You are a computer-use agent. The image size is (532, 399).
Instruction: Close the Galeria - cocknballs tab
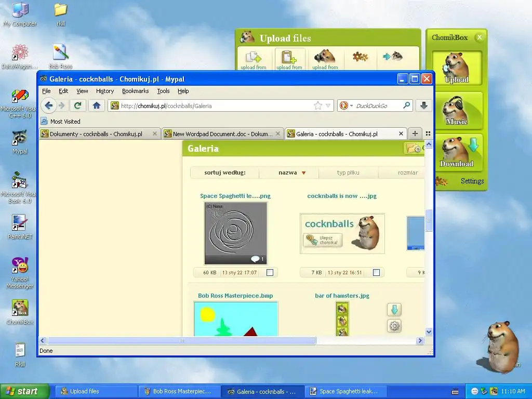(401, 134)
